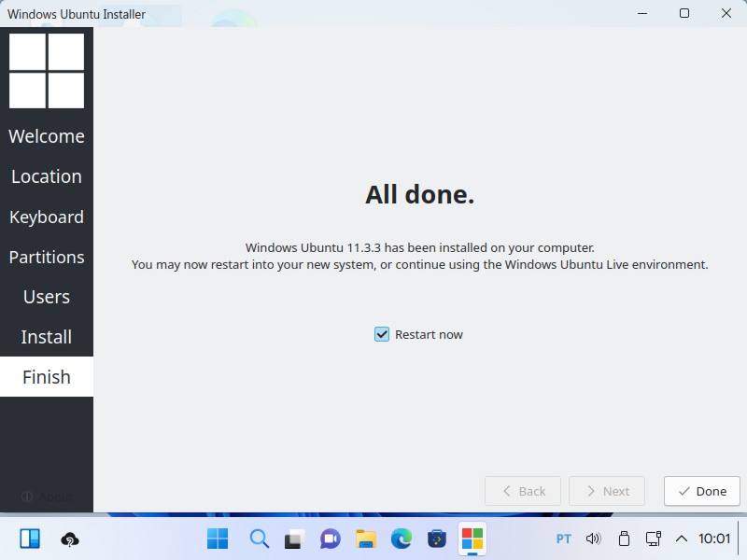This screenshot has height=560, width=747.
Task: Select the Install step in sidebar
Action: point(47,337)
